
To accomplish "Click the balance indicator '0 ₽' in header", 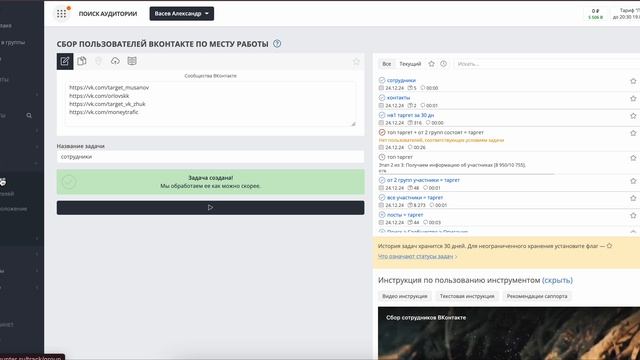I will 596,11.
